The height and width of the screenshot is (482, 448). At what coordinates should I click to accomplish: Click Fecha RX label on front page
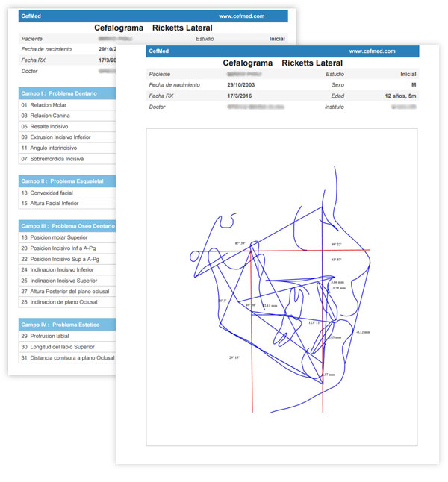click(161, 96)
